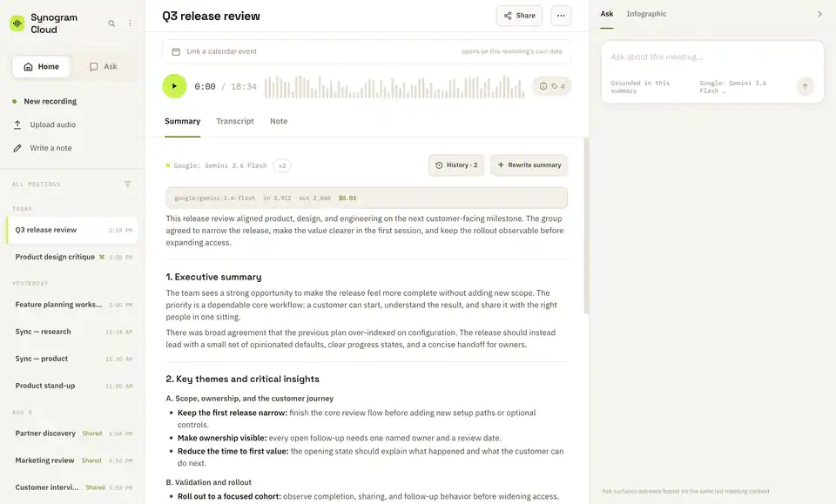
Task: Click the Shared tag on Marketing review
Action: pos(91,460)
